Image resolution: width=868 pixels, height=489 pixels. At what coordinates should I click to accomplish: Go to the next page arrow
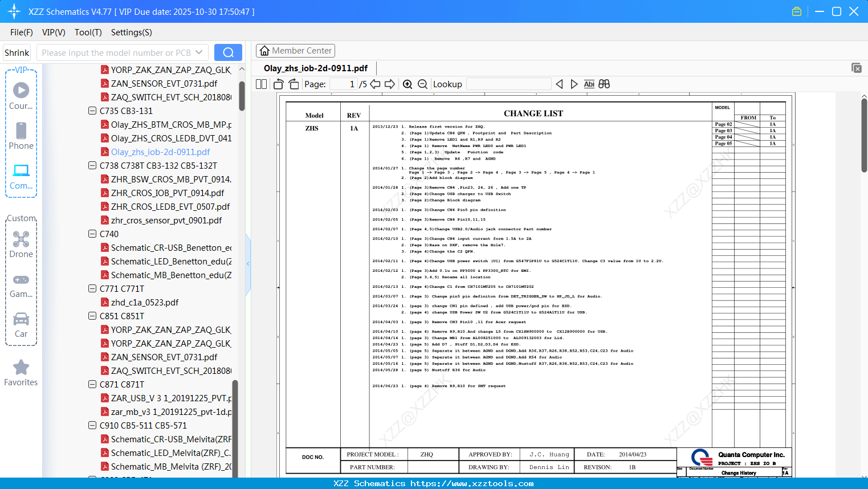pos(390,84)
